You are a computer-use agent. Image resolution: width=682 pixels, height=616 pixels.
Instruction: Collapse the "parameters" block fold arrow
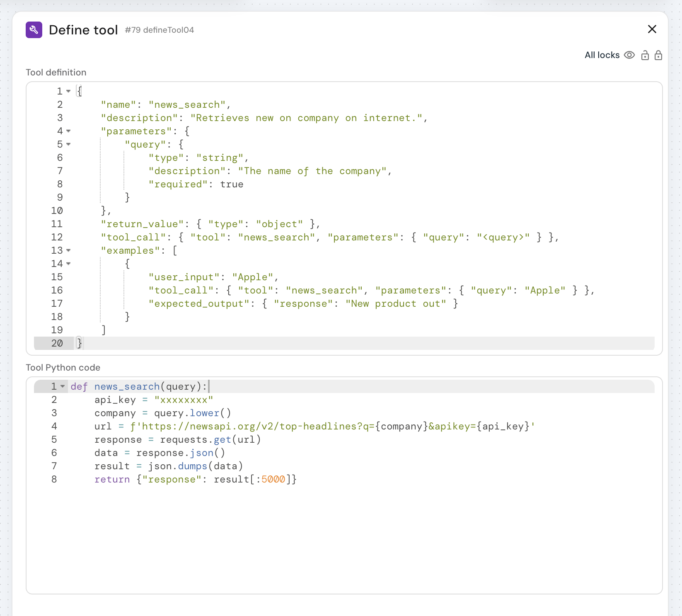point(68,131)
